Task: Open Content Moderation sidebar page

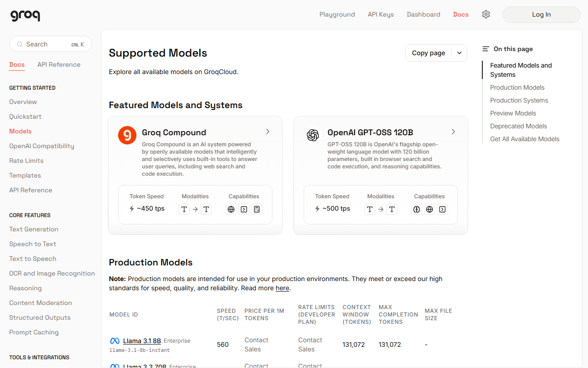Action: point(40,303)
